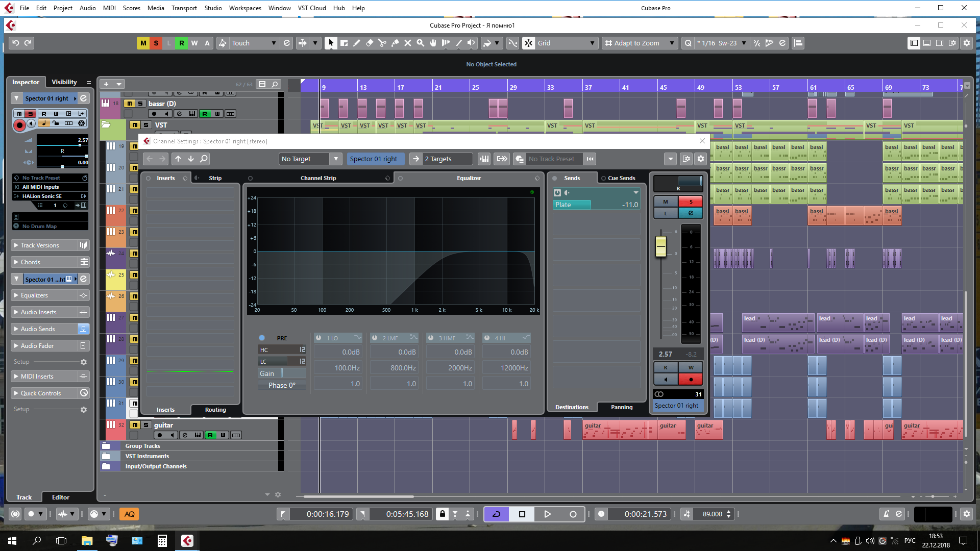The width and height of the screenshot is (980, 551).
Task: Switch to the Routing tab
Action: 215,410
